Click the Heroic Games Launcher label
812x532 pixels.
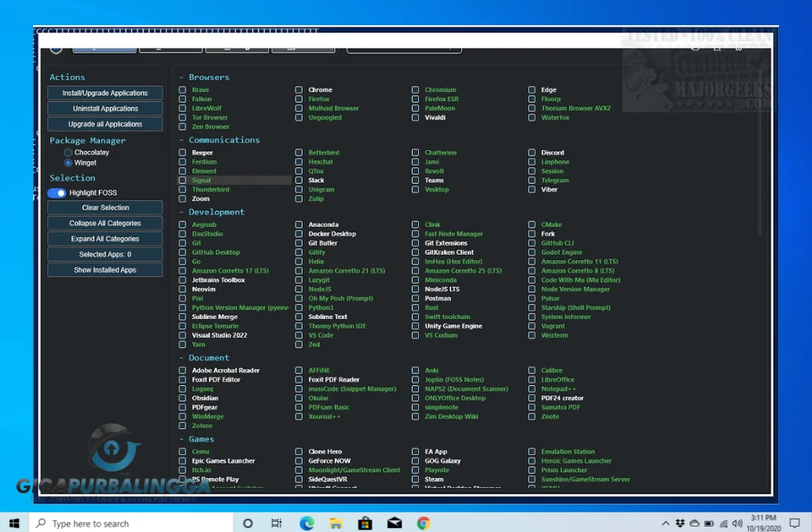coord(576,460)
